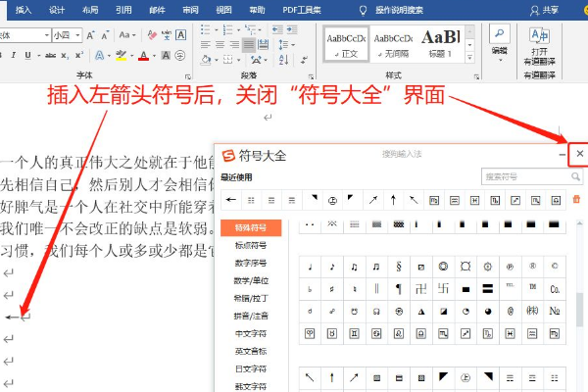Insert the recent left arrow symbol
This screenshot has width=588, height=392.
coord(231,200)
